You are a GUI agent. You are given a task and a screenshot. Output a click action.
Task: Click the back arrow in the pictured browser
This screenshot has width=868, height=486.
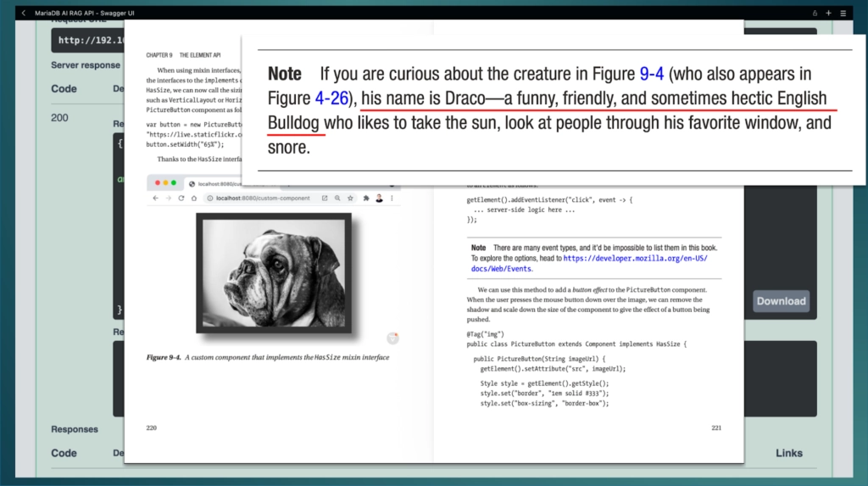(x=157, y=198)
